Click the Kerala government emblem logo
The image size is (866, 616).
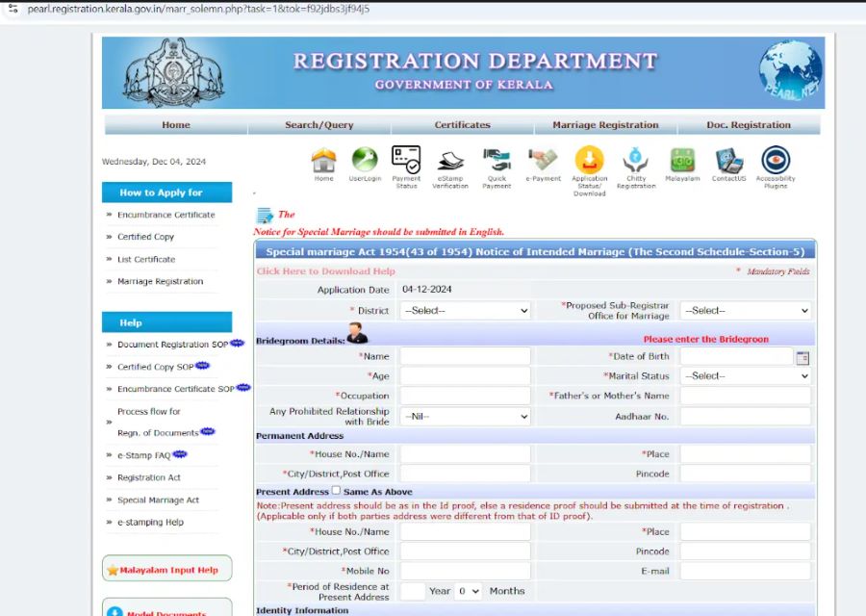pos(174,72)
